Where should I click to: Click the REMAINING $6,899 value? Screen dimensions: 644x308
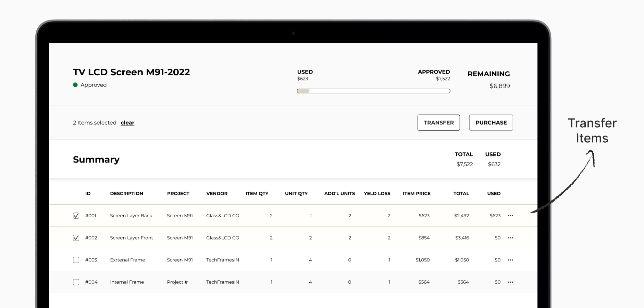499,86
